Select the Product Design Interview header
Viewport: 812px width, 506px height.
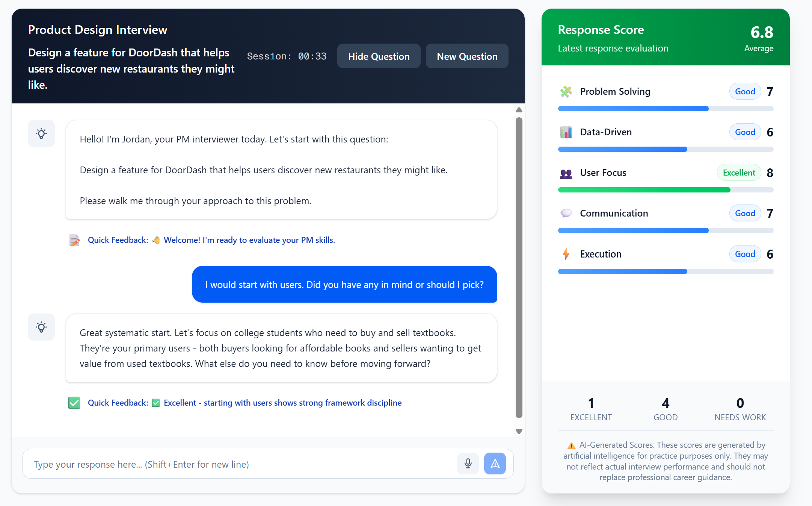click(x=98, y=30)
